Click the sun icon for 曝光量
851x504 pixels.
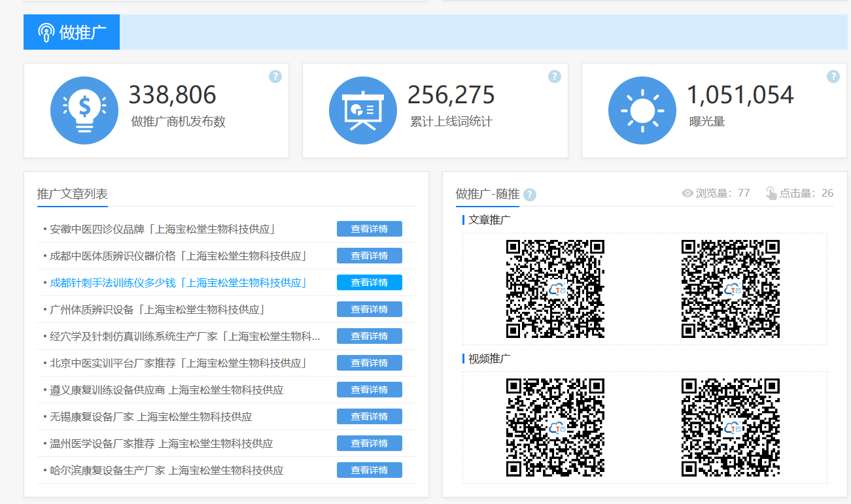coord(642,110)
